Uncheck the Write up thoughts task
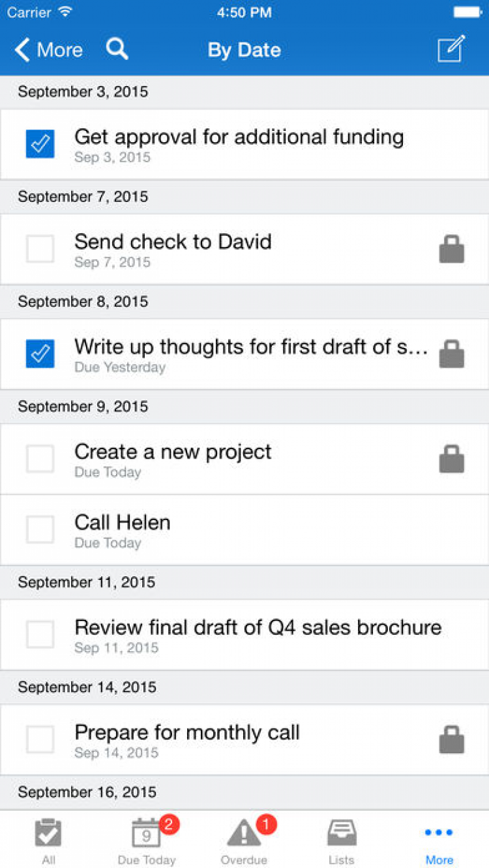Screen dimensions: 489x868 40,354
